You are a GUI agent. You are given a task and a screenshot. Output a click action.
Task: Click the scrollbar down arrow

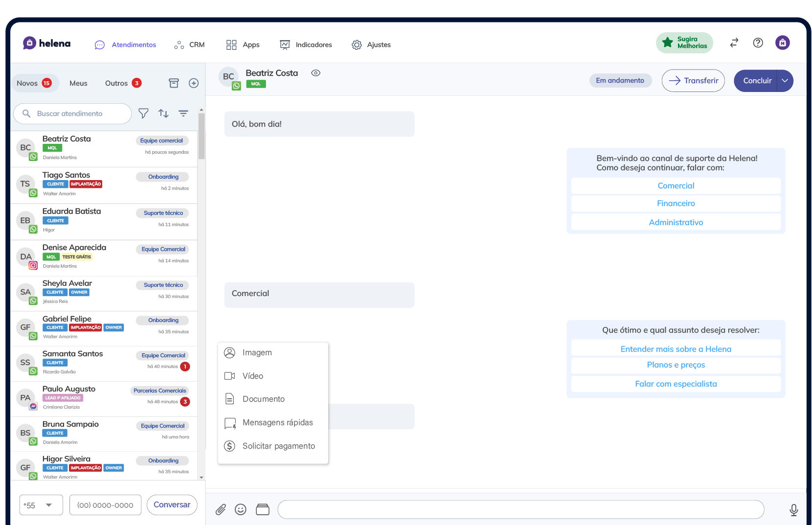(202, 477)
